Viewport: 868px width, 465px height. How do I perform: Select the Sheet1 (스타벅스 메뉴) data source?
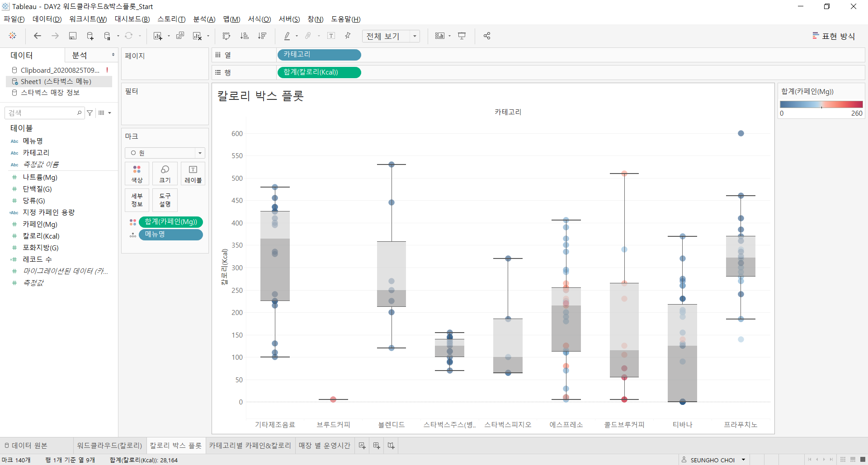(x=59, y=81)
